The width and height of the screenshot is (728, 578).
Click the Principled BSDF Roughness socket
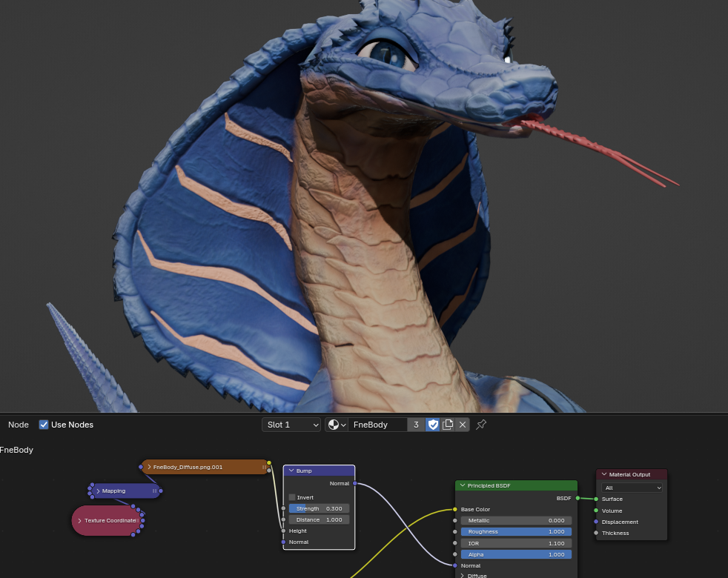[455, 531]
